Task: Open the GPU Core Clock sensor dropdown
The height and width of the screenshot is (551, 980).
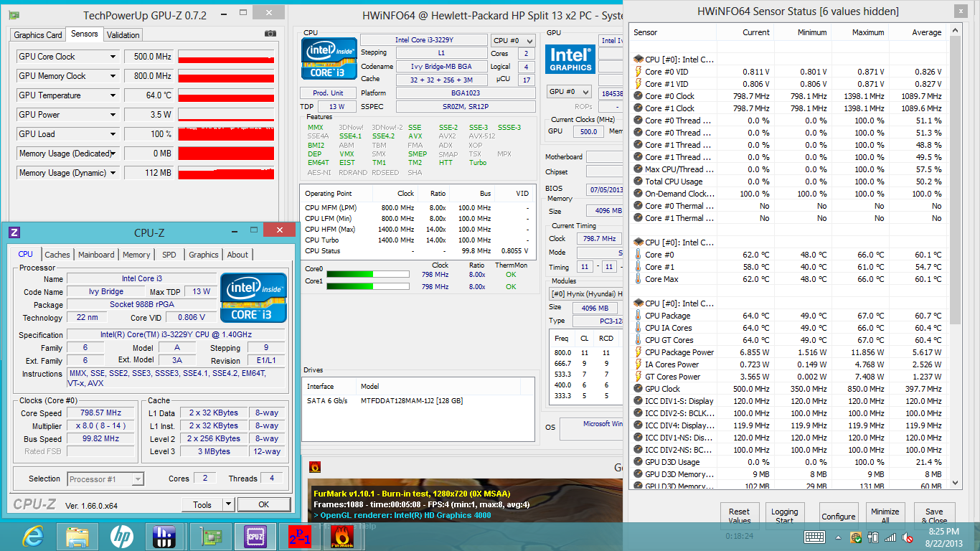Action: coord(113,57)
